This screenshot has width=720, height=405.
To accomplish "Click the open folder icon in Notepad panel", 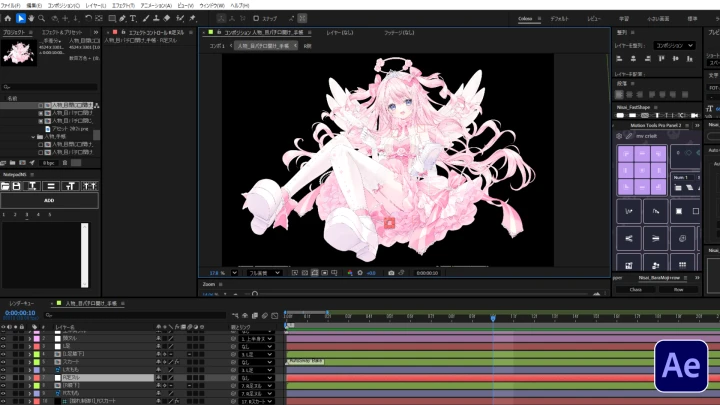I will pyautogui.click(x=6, y=186).
